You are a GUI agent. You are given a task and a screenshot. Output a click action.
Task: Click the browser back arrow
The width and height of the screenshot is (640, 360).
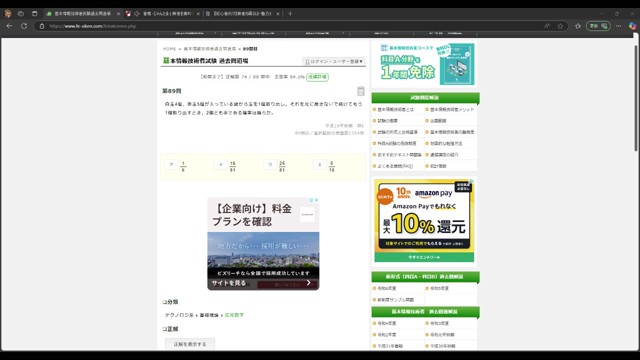click(9, 26)
